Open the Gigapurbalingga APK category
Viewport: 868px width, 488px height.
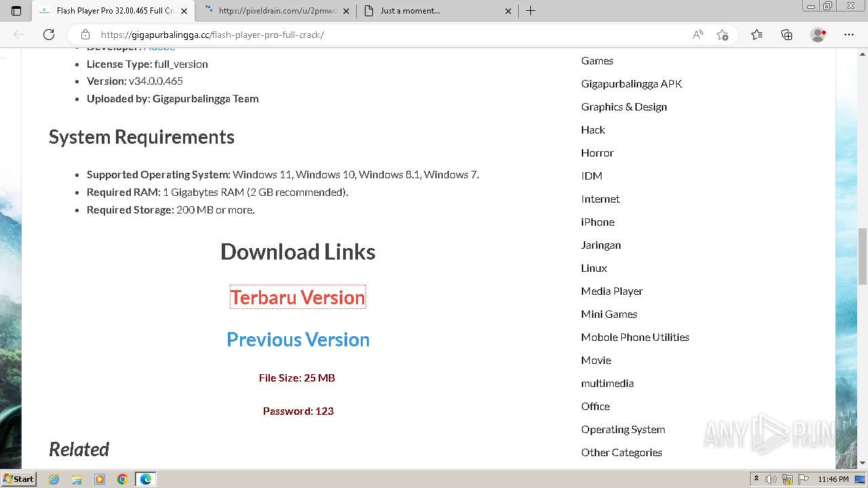pos(631,83)
